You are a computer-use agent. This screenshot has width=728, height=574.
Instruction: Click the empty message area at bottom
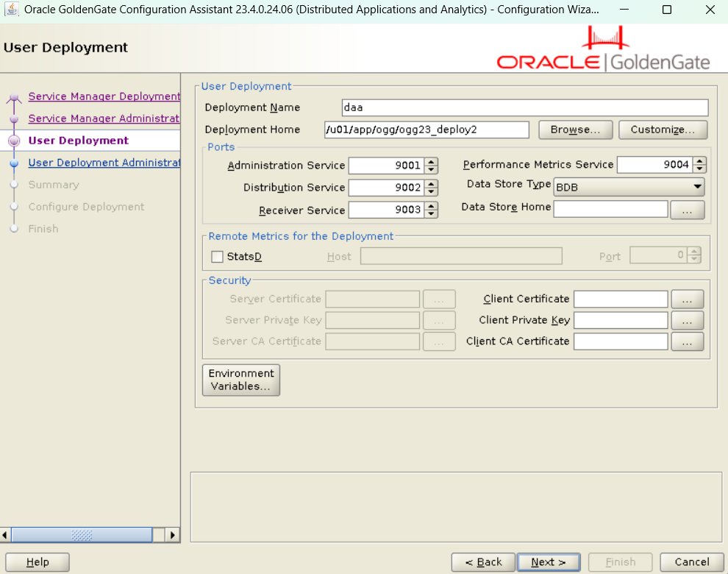[456, 507]
